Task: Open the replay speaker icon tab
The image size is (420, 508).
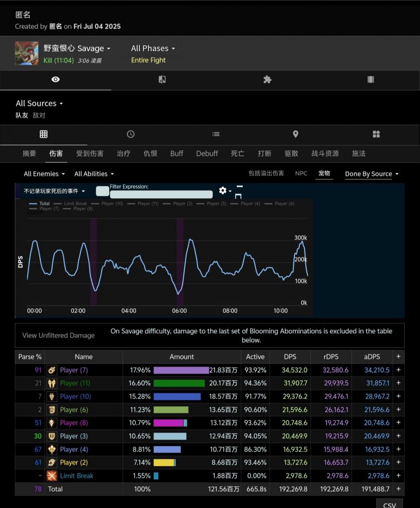Action: (162, 80)
